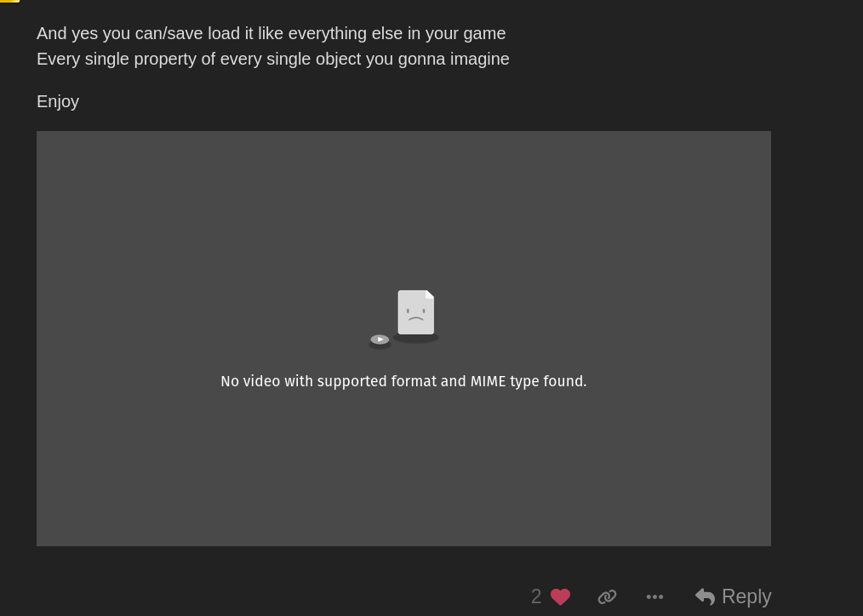Viewport: 863px width, 616px height.
Task: Click the 'No video with supported format' message
Action: (403, 381)
